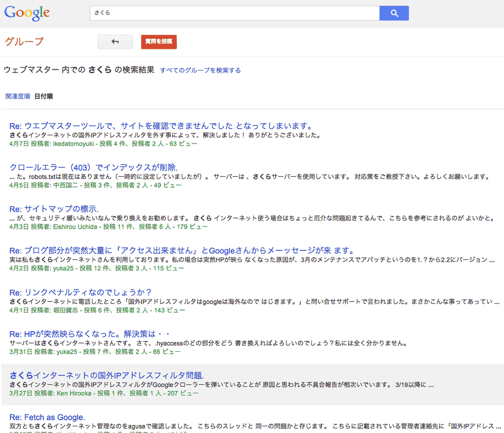The width and height of the screenshot is (504, 433).
Task: Click the Google logo
Action: click(x=27, y=13)
